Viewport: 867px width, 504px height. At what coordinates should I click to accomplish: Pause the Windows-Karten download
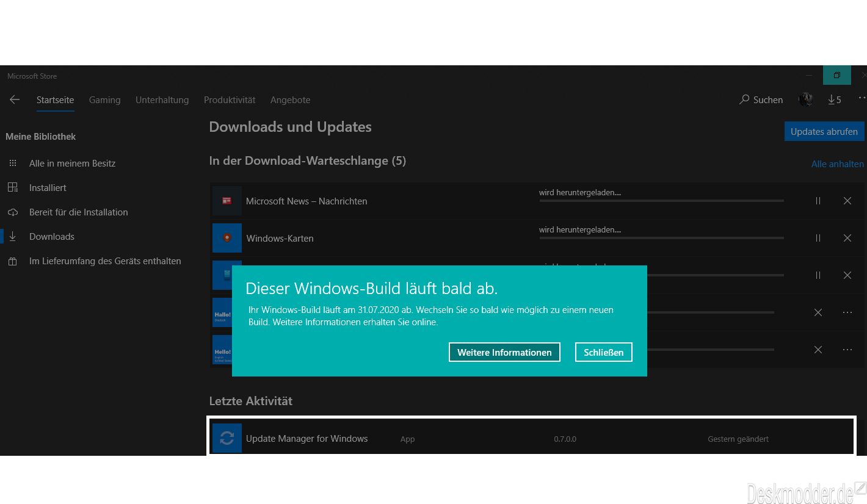(818, 238)
